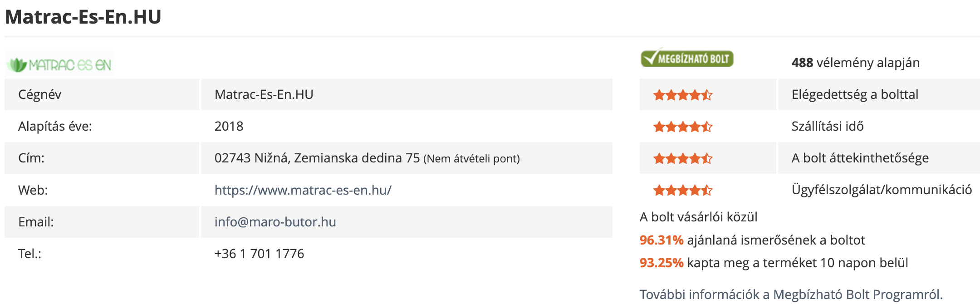Select the phone number +36 1 701 1776
This screenshot has height=304, width=980.
(x=259, y=254)
